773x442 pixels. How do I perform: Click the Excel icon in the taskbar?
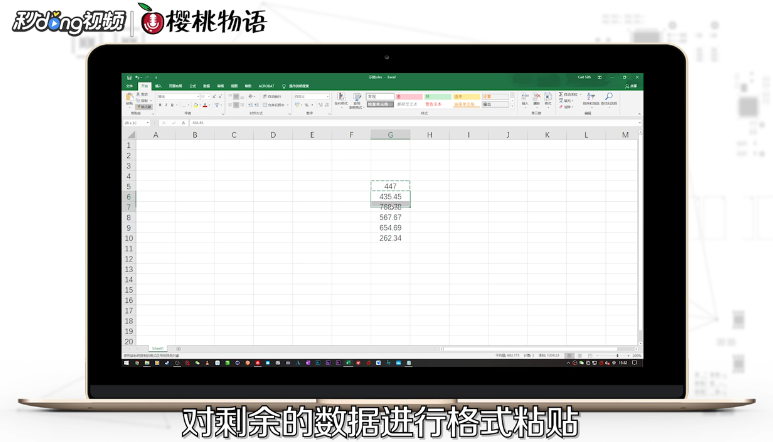click(x=349, y=363)
